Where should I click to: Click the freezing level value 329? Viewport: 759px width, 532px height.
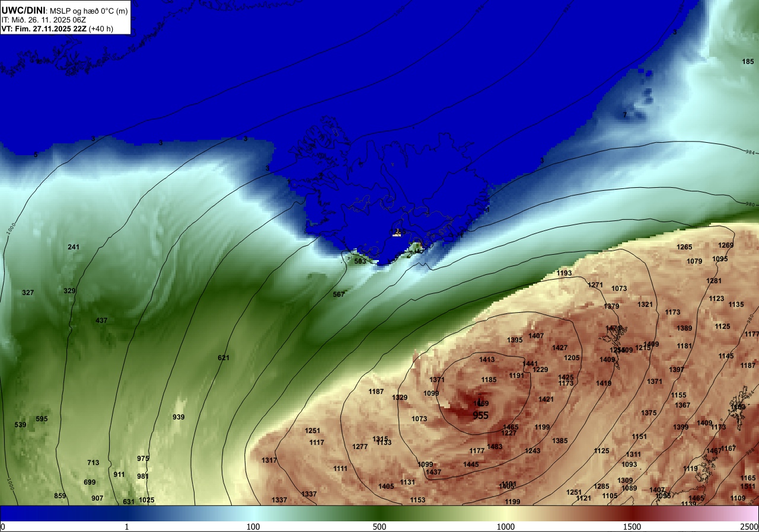point(70,291)
